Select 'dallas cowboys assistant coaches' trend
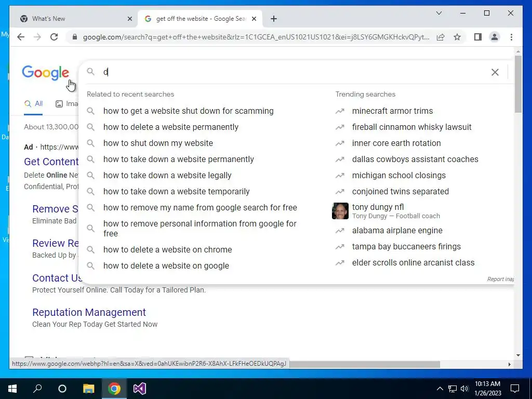 click(415, 159)
